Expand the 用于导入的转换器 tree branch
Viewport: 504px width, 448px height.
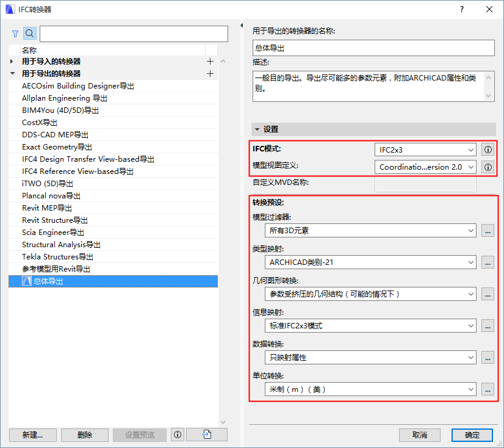click(10, 61)
